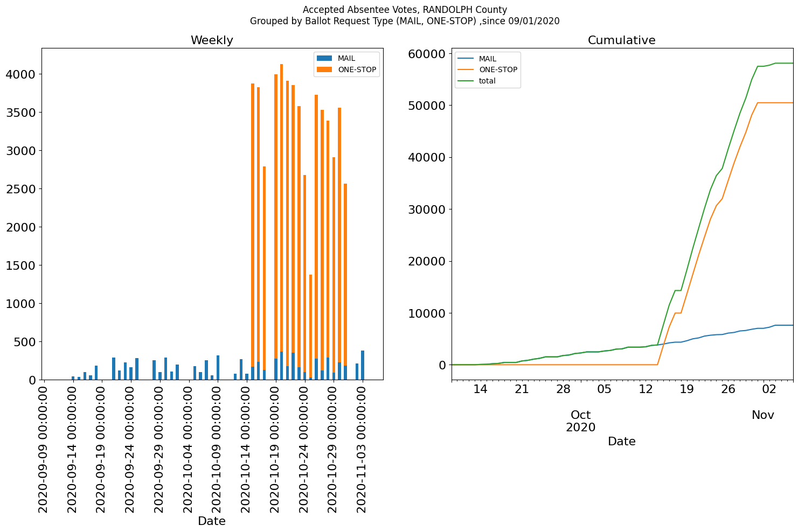The height and width of the screenshot is (532, 798).
Task: Click the blue line sample in the Cumulative legend
Action: point(466,59)
